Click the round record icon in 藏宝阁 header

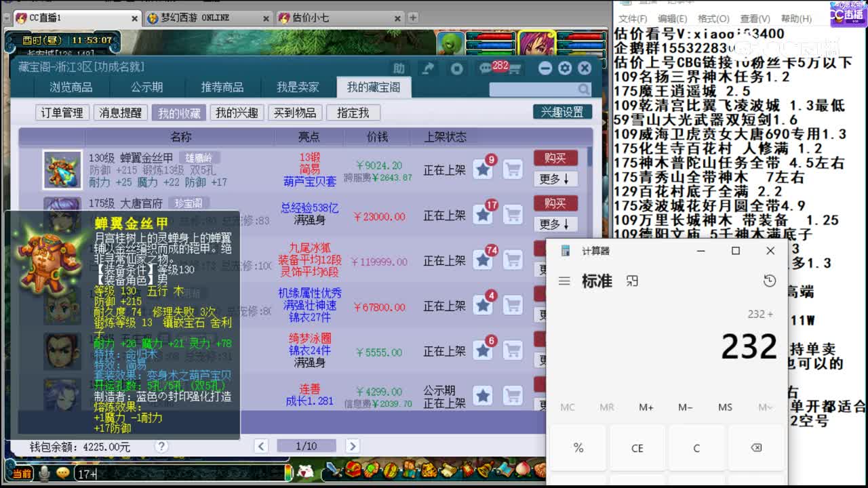coord(457,68)
